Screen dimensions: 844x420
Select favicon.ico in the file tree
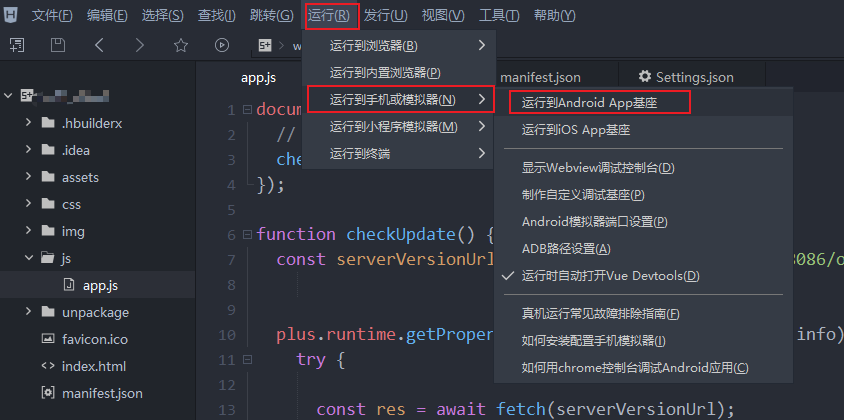(x=97, y=339)
